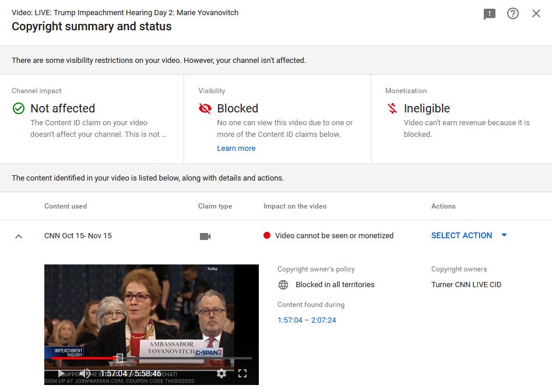552x392 pixels.
Task: Open the video player settings gear
Action: pos(221,373)
